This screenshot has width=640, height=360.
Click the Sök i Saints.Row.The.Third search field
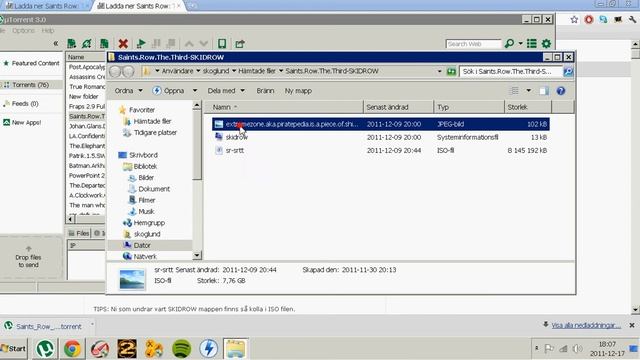point(511,71)
